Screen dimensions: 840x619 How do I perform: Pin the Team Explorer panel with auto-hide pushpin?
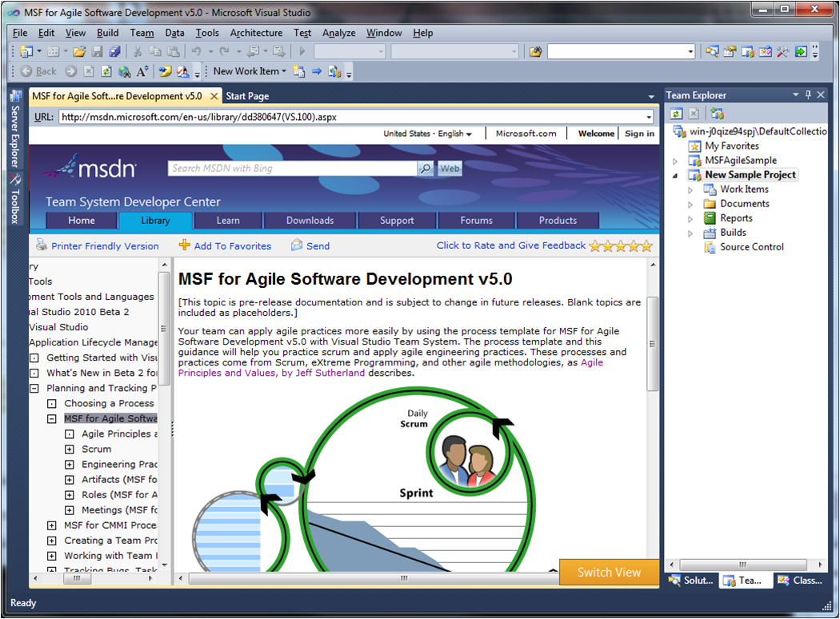808,95
